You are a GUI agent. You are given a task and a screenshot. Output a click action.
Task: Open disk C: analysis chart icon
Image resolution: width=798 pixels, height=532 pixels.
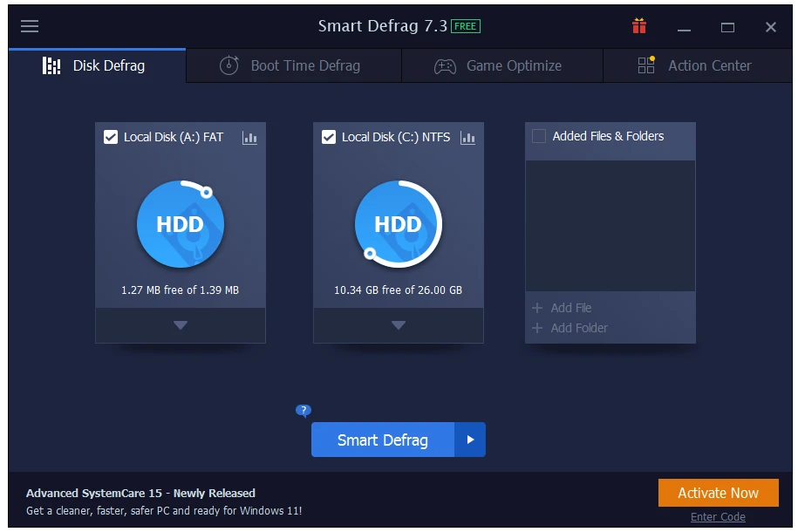coord(467,138)
